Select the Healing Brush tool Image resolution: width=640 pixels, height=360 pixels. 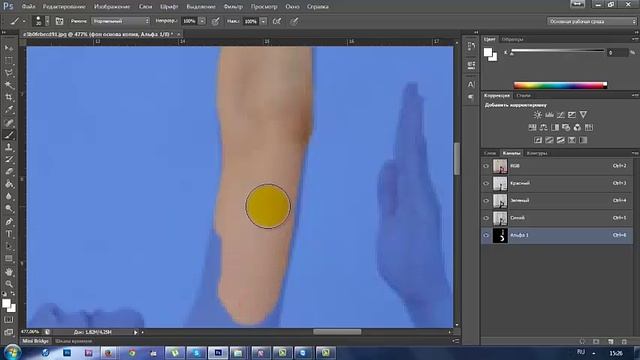pyautogui.click(x=9, y=122)
